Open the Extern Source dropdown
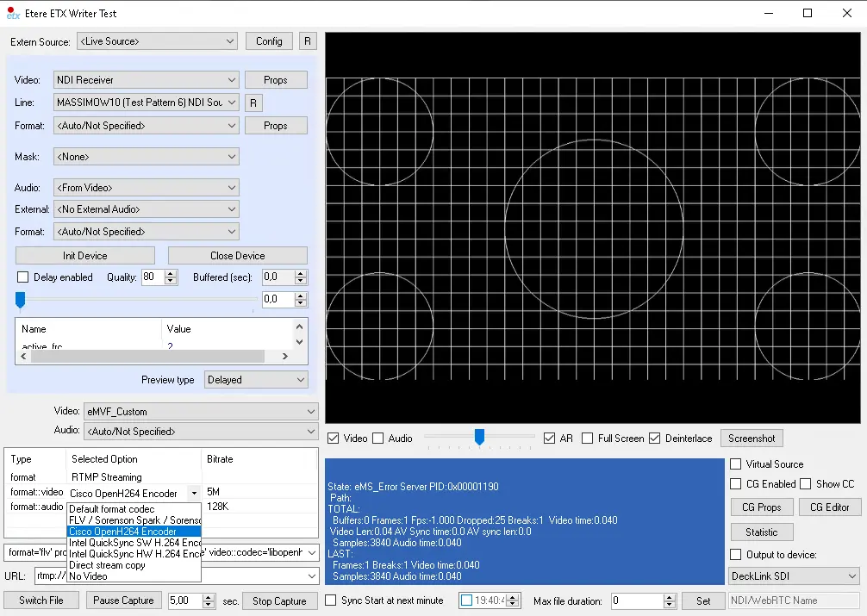The image size is (867, 616). [157, 41]
